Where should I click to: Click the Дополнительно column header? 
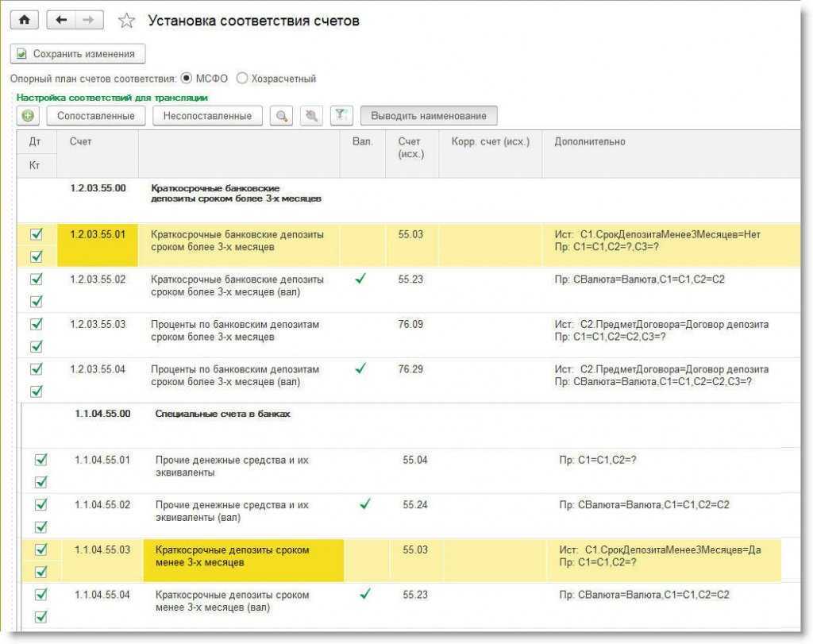tap(589, 142)
